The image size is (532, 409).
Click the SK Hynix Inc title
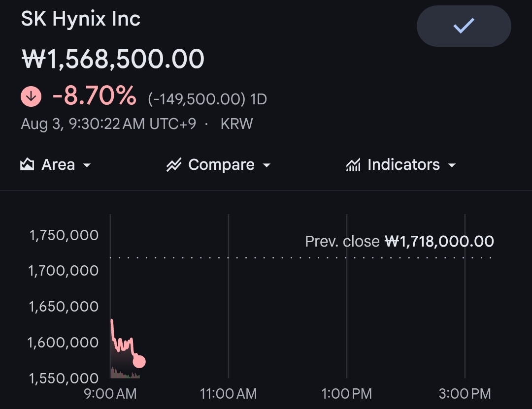81,19
